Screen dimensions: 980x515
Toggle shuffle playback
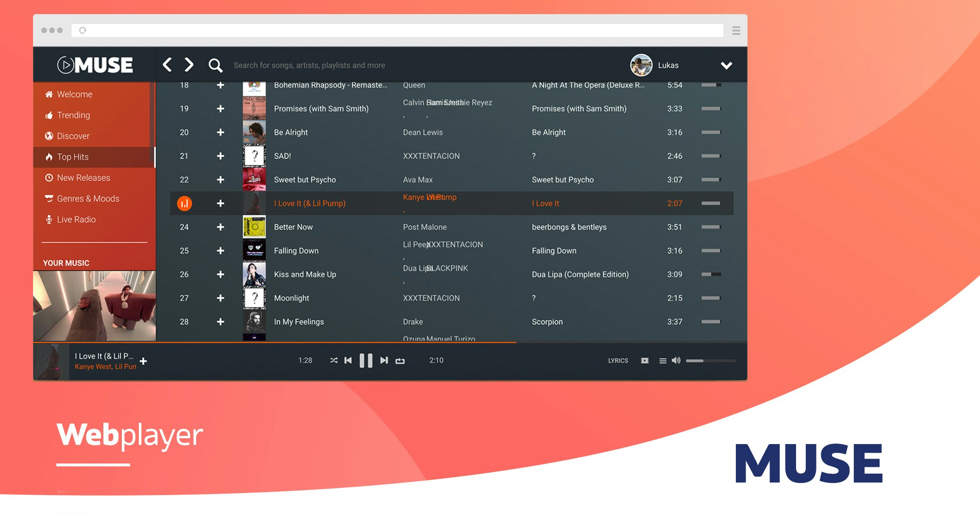tap(334, 360)
